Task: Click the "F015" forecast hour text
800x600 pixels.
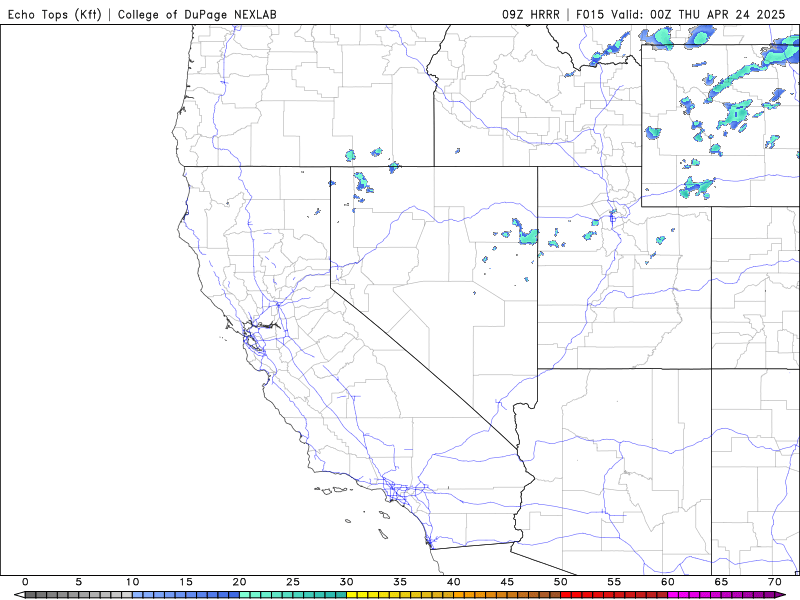Action: pyautogui.click(x=590, y=14)
